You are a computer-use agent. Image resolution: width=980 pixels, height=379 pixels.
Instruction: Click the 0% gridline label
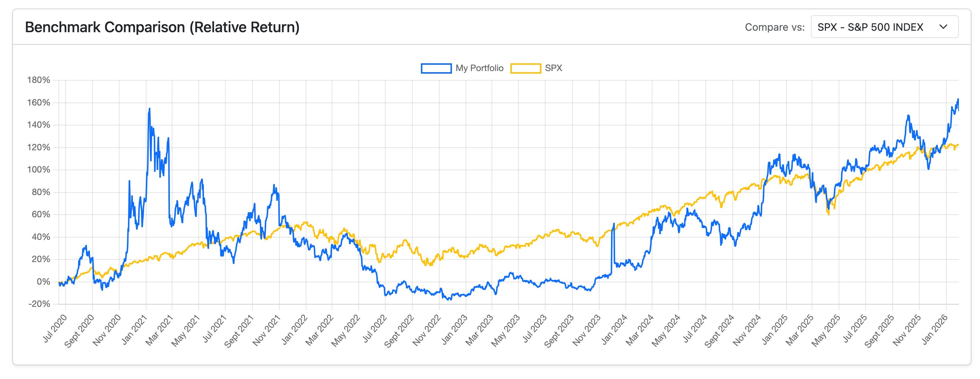[43, 282]
